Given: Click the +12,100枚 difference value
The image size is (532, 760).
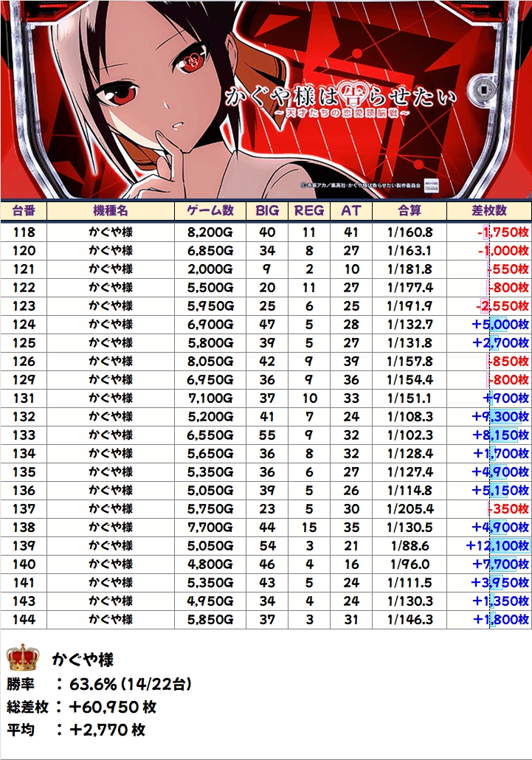Looking at the screenshot, I should (497, 545).
